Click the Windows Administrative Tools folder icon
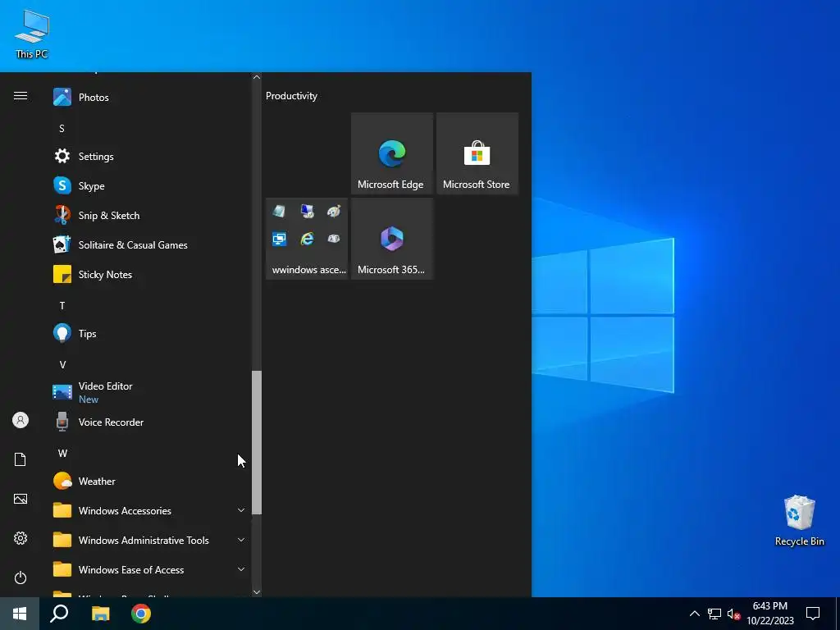 pos(62,540)
